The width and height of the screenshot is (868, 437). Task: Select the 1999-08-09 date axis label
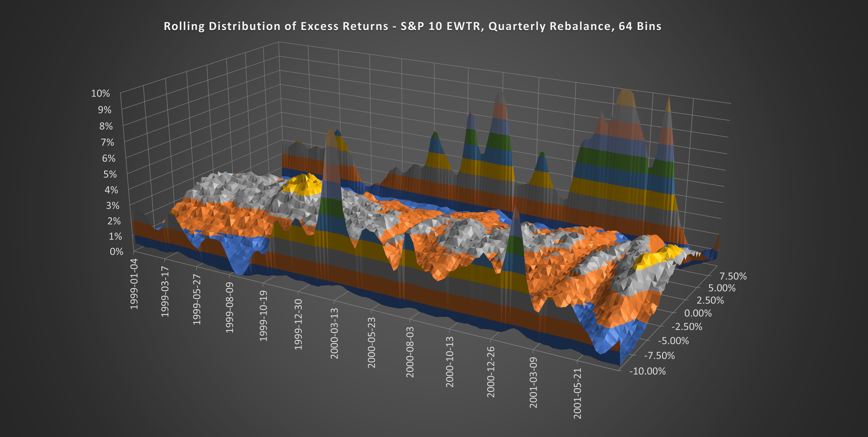click(x=229, y=307)
